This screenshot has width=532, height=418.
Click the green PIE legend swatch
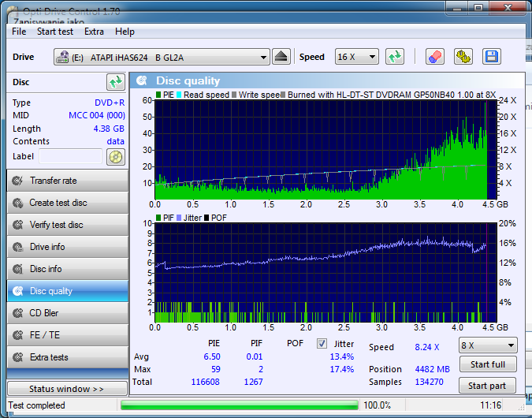(x=158, y=95)
